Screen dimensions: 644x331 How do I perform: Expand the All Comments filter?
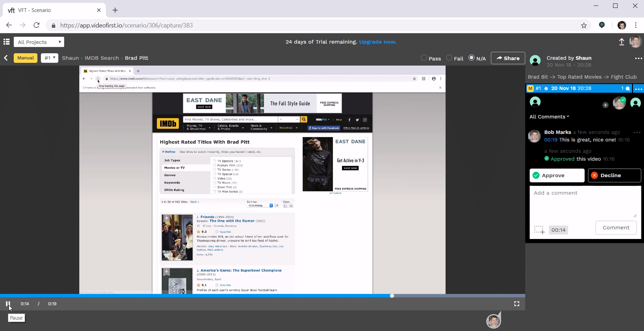[549, 117]
